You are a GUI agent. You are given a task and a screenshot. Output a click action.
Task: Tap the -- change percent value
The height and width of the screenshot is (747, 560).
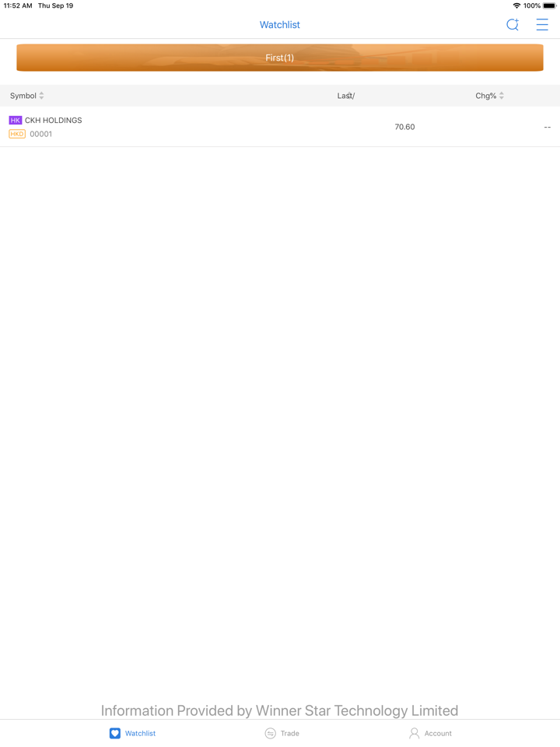547,127
